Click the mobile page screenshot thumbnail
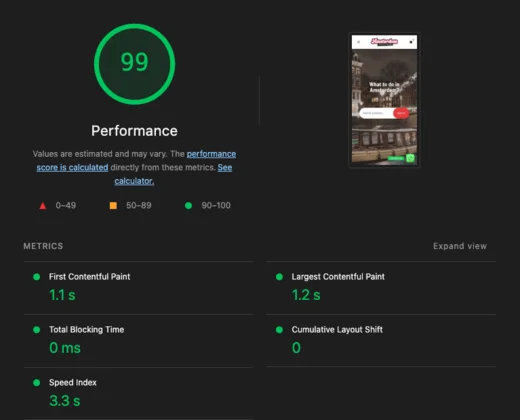The height and width of the screenshot is (420, 520). pyautogui.click(x=384, y=100)
